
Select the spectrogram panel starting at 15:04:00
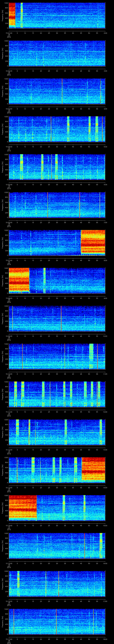coord(57,129)
